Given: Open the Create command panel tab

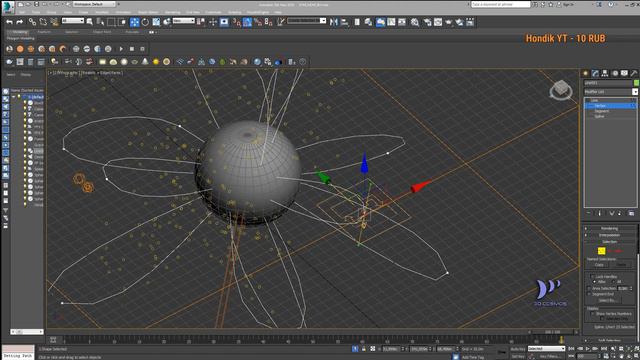Looking at the screenshot, I should [x=586, y=73].
